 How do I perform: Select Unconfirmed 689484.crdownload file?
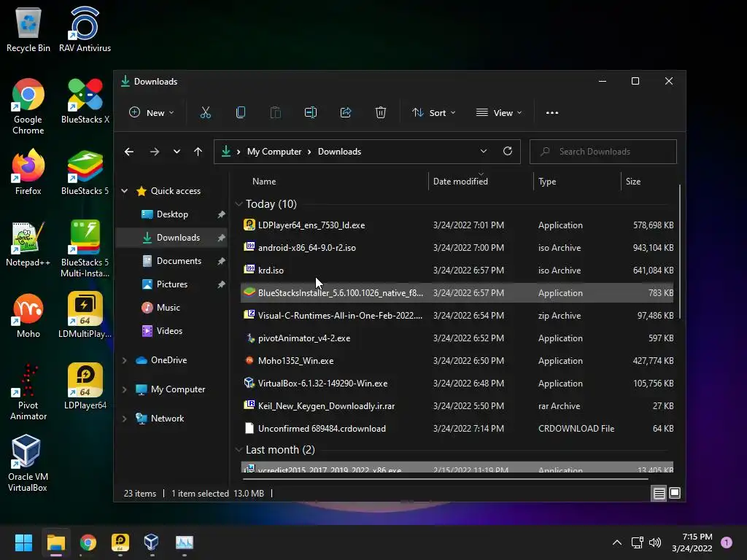[x=457, y=429]
